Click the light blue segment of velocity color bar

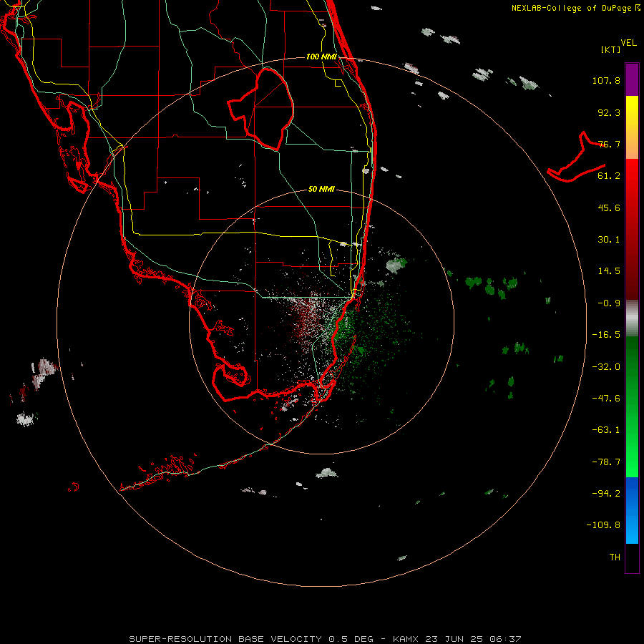coord(632,528)
